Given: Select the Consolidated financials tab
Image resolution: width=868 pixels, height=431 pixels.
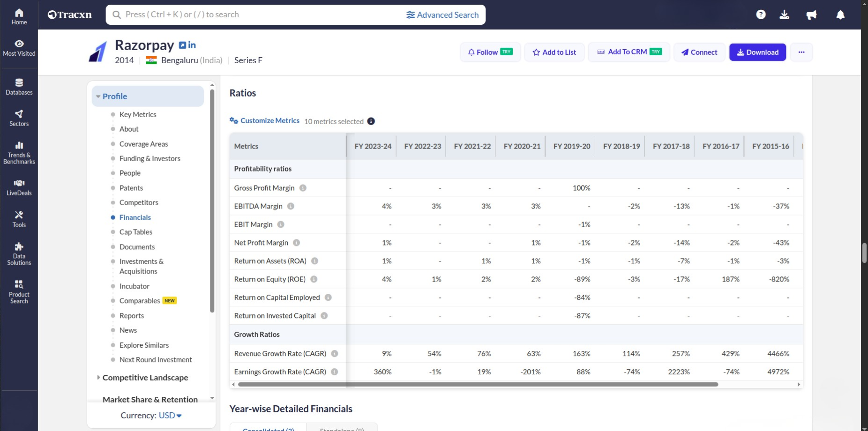Looking at the screenshot, I should 269,428.
